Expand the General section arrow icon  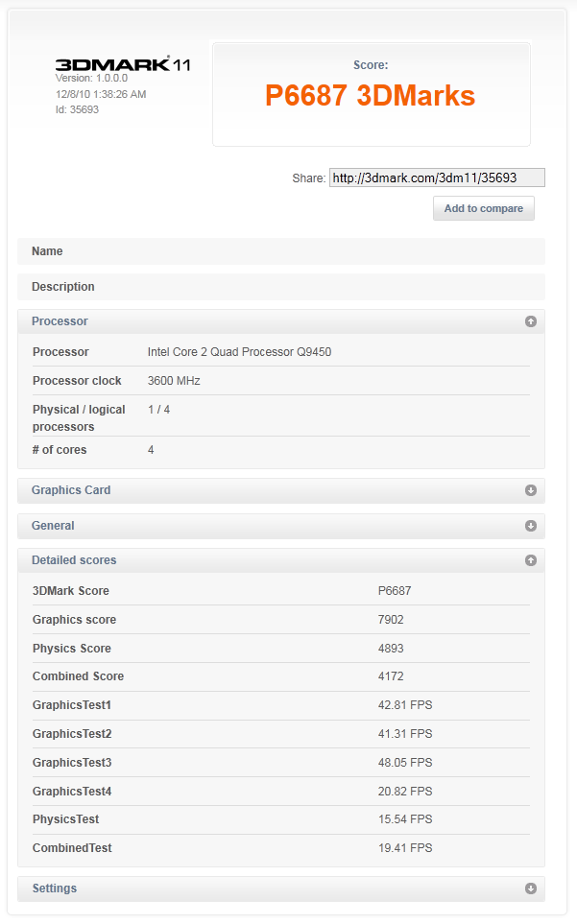(x=531, y=526)
